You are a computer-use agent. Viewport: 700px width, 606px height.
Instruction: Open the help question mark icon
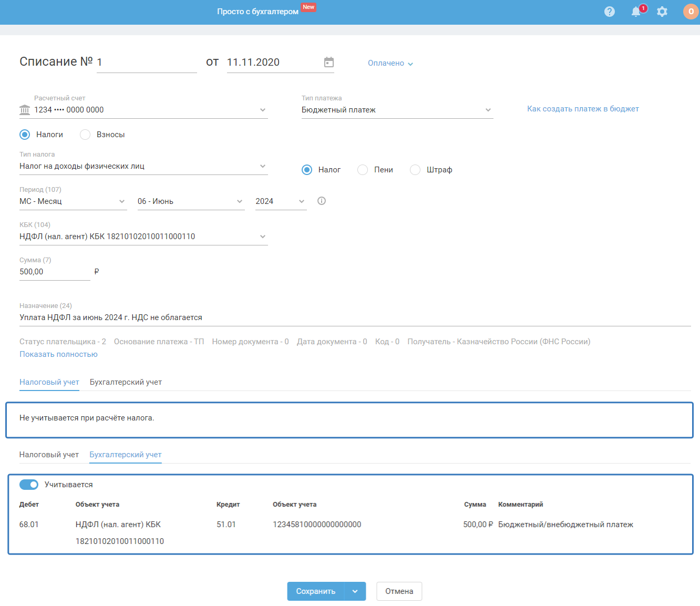pos(609,12)
